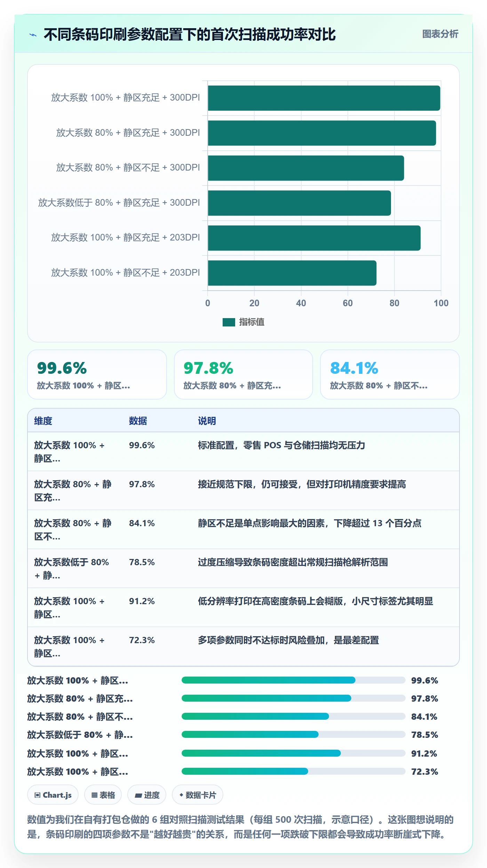Open the 84.1% stat card

click(390, 374)
